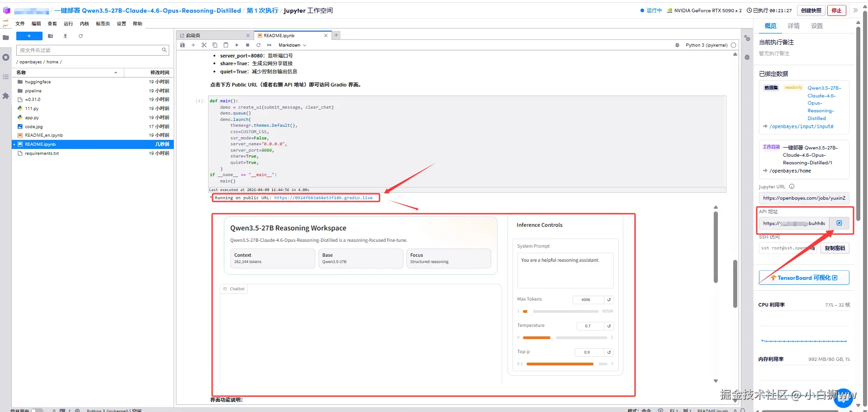Switch to the 详情 tab
The height and width of the screenshot is (412, 868).
pyautogui.click(x=793, y=26)
